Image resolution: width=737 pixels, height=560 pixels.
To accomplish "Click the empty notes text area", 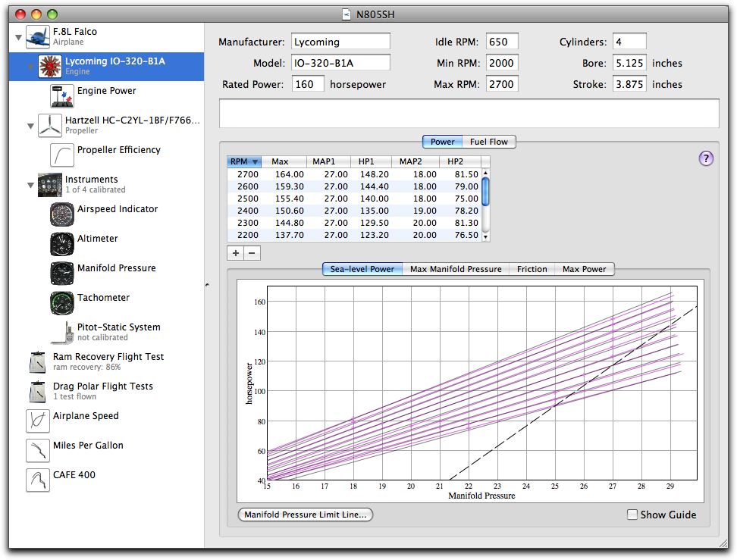I will point(469,113).
